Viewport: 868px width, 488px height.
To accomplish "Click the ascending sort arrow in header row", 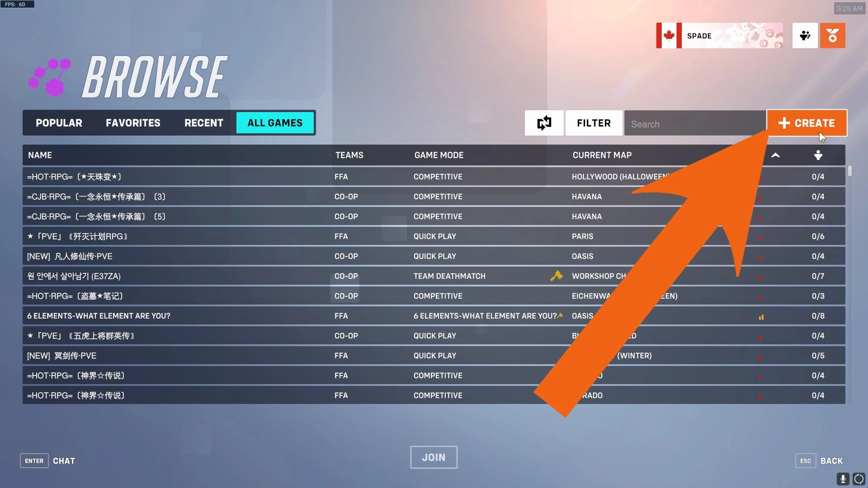I will coord(776,155).
